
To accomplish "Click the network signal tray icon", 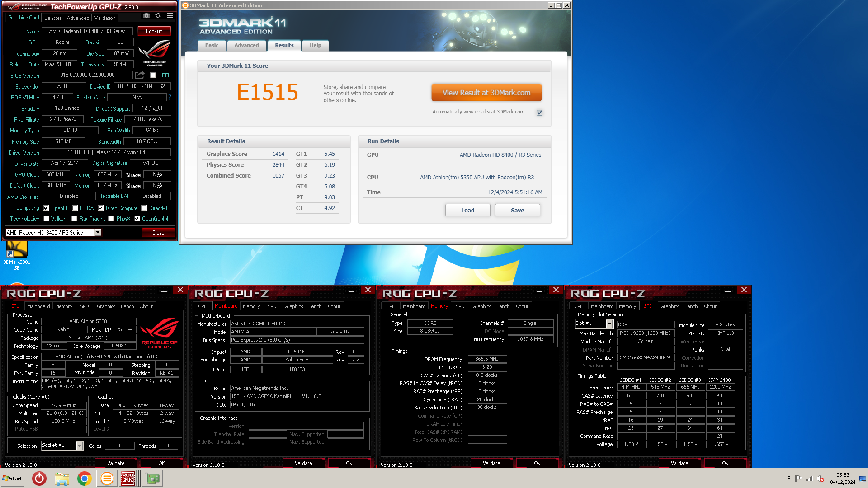I will coord(810,479).
